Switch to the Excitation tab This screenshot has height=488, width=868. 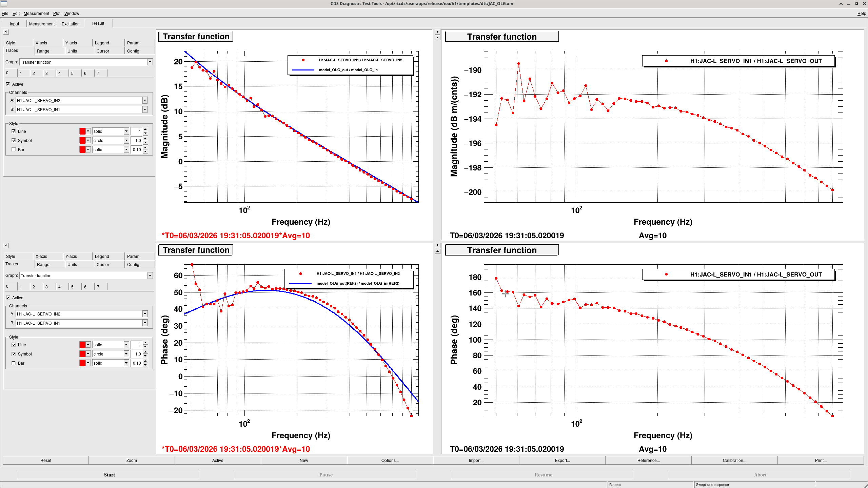coord(71,24)
